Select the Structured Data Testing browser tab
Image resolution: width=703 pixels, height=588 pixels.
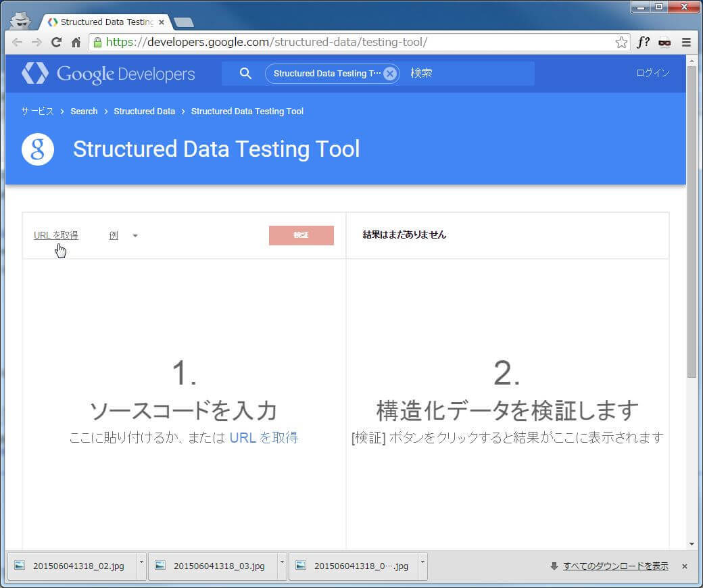pos(105,22)
